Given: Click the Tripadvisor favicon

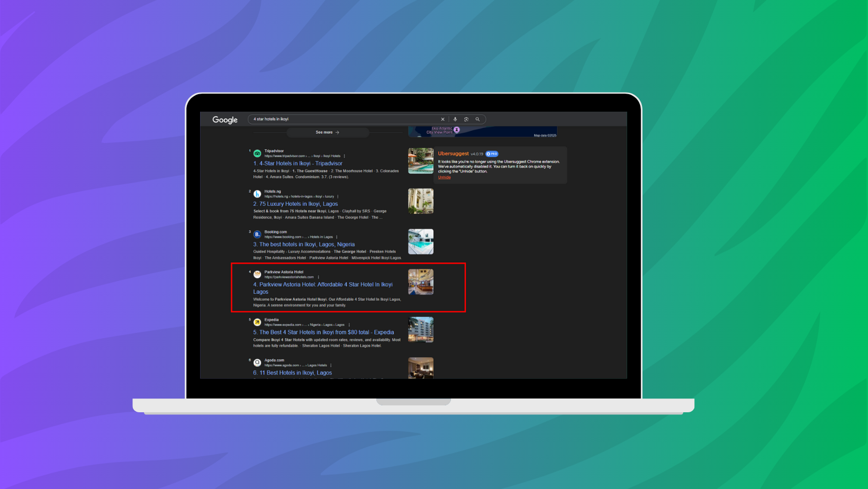Looking at the screenshot, I should coord(257,153).
